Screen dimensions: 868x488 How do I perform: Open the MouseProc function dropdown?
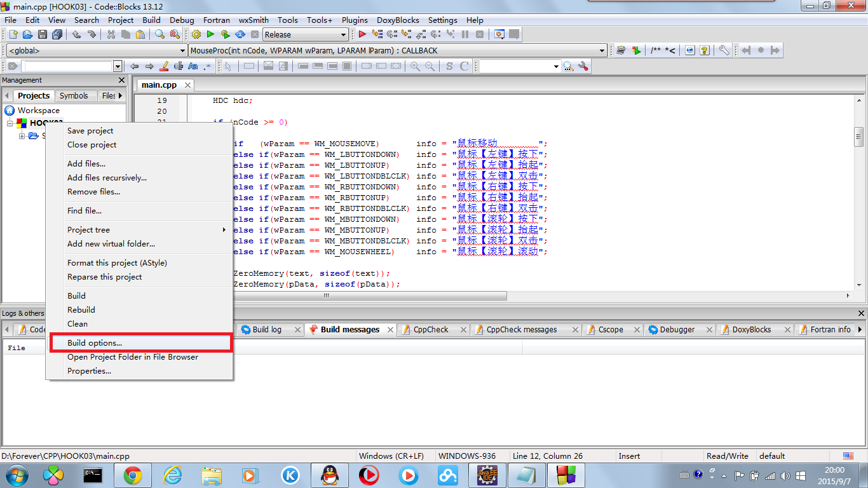click(602, 50)
